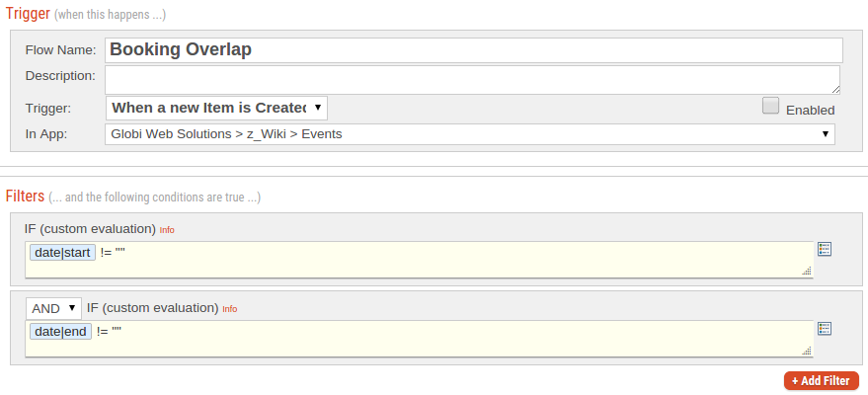Select the date|end field token
The image size is (868, 395).
60,332
